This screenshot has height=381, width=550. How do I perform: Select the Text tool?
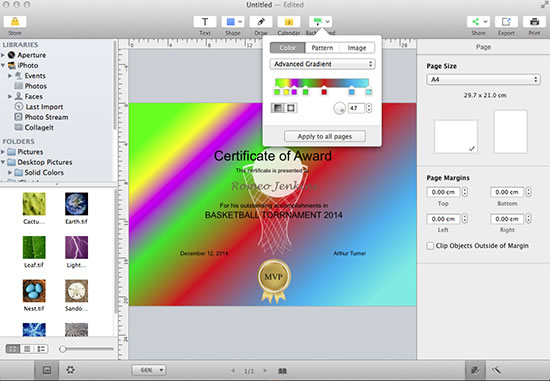tap(205, 22)
